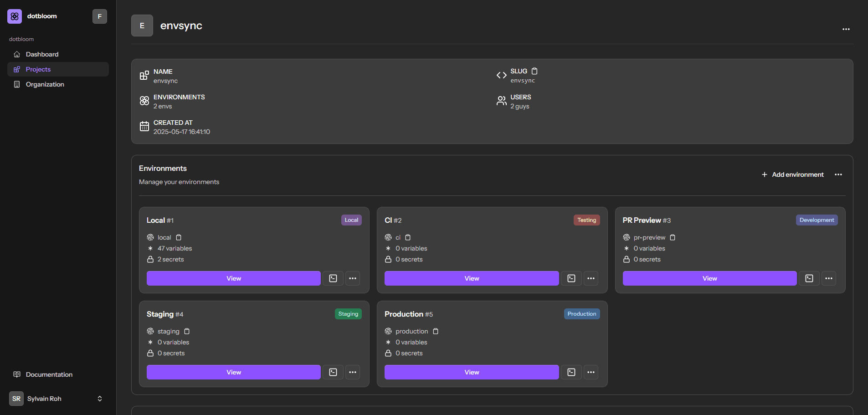Click the Created At calendar icon
The image size is (868, 415).
tap(144, 126)
